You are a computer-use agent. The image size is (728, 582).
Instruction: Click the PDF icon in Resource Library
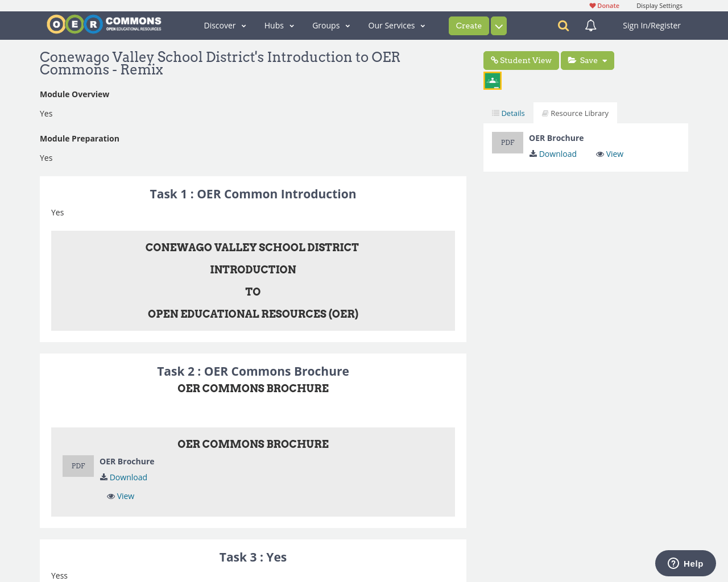[x=507, y=142]
